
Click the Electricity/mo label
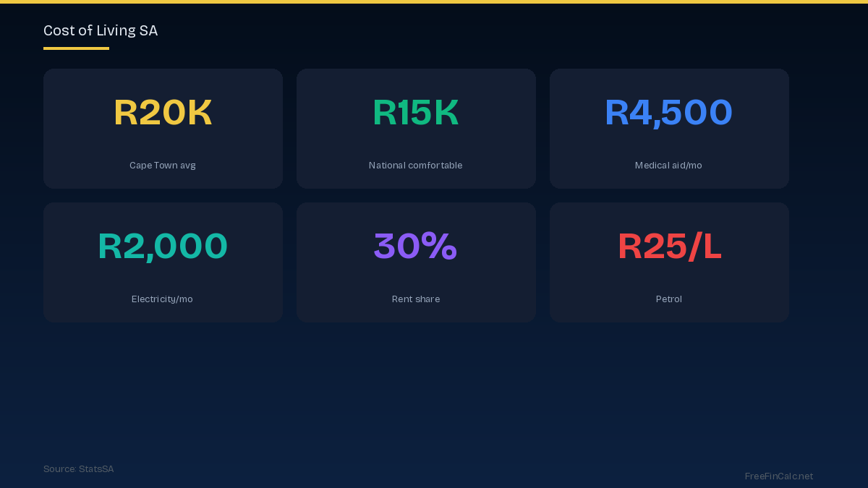tap(163, 299)
